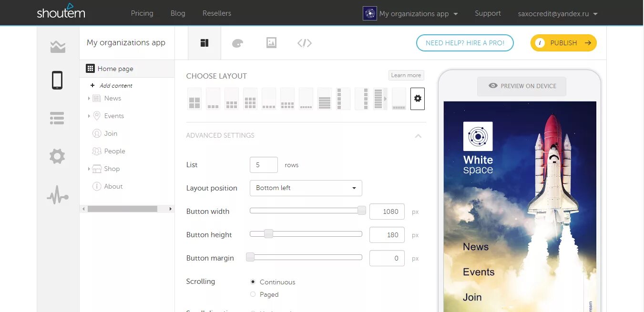Select Events in the page tree
Image resolution: width=644 pixels, height=312 pixels.
(114, 116)
